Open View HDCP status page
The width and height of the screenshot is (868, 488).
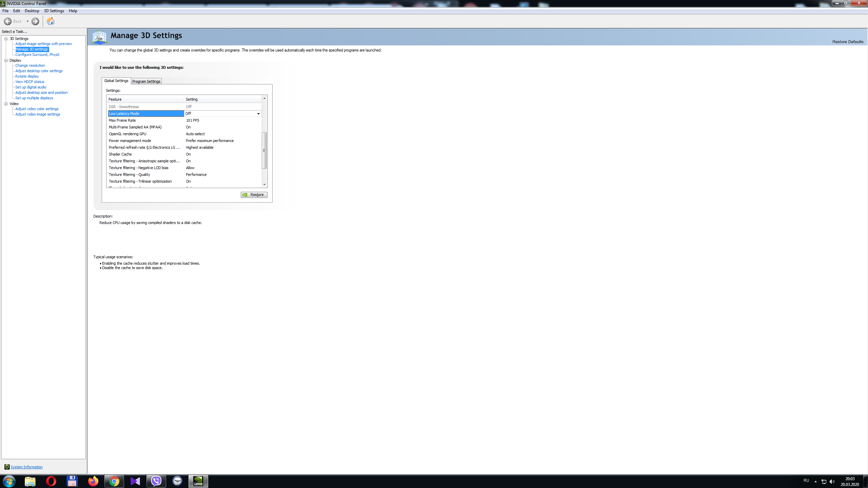[30, 82]
